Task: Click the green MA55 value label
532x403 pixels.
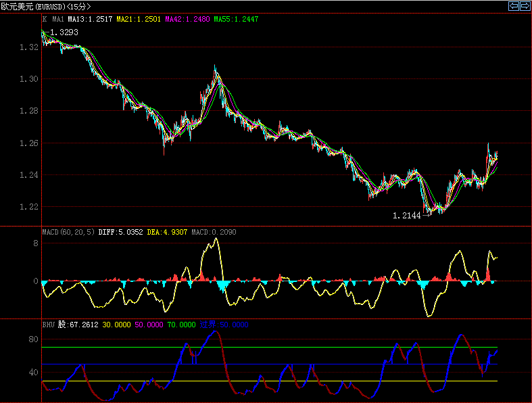Action: 236,20
